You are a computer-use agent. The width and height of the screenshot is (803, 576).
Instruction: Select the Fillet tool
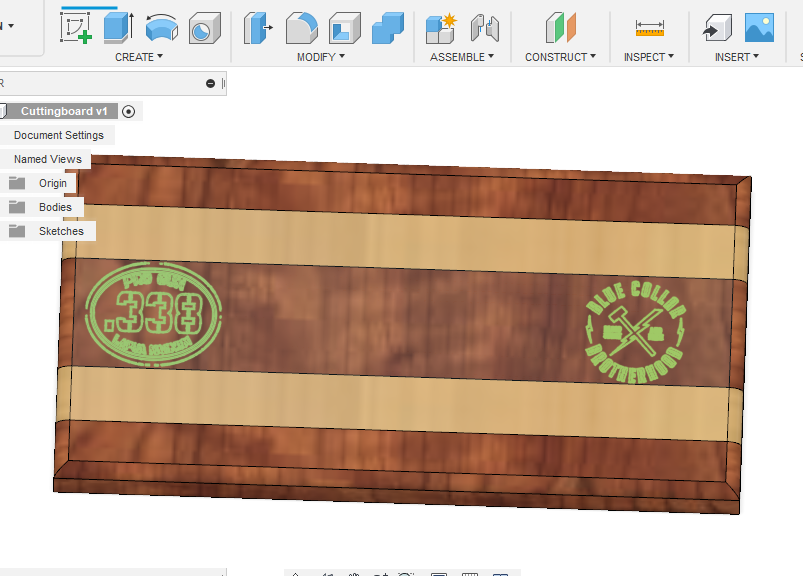tap(302, 28)
